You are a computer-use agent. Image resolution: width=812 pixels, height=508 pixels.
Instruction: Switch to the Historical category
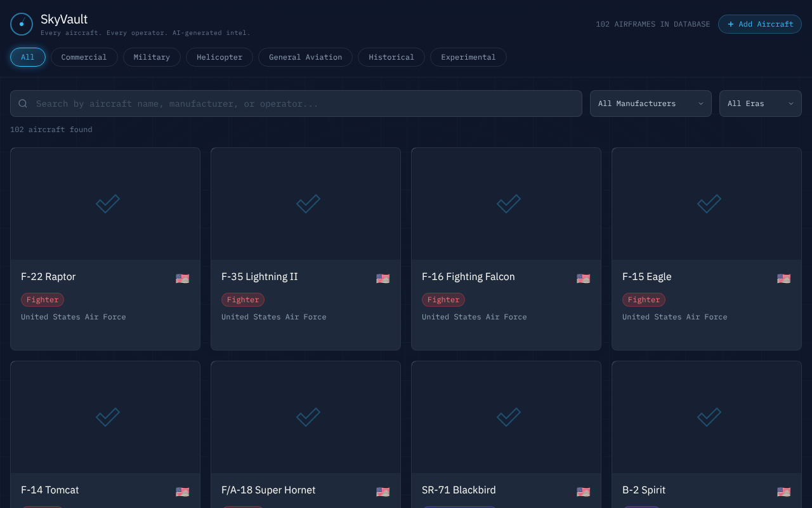[391, 57]
